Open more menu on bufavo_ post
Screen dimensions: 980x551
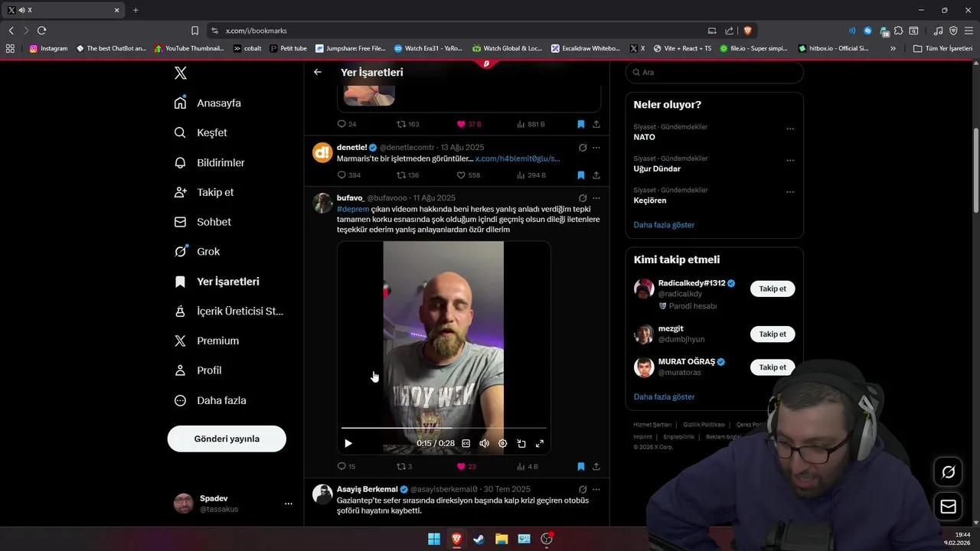tap(596, 197)
